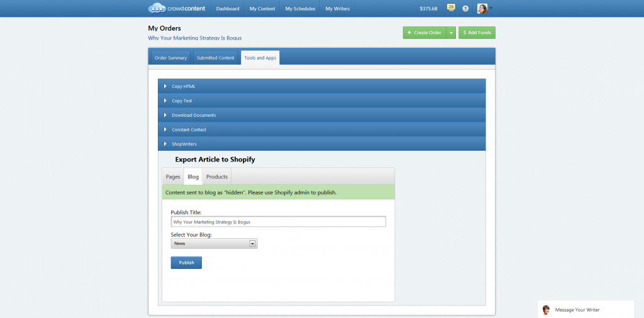Open the Message Your Writer chat box
This screenshot has width=644, height=318.
point(586,309)
